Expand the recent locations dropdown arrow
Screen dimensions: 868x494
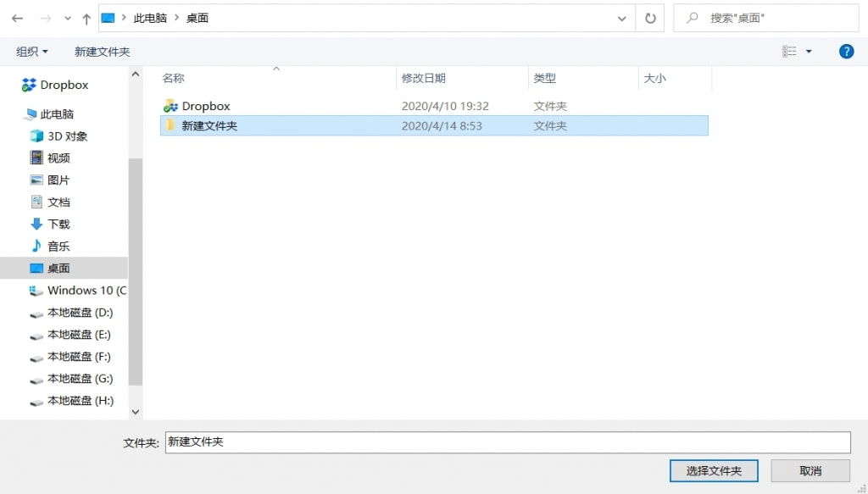[x=68, y=18]
